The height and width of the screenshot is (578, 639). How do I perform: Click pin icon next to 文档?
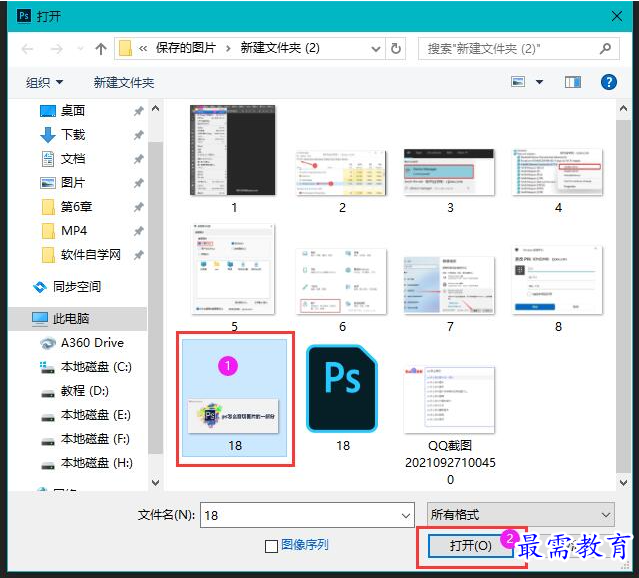(x=139, y=159)
